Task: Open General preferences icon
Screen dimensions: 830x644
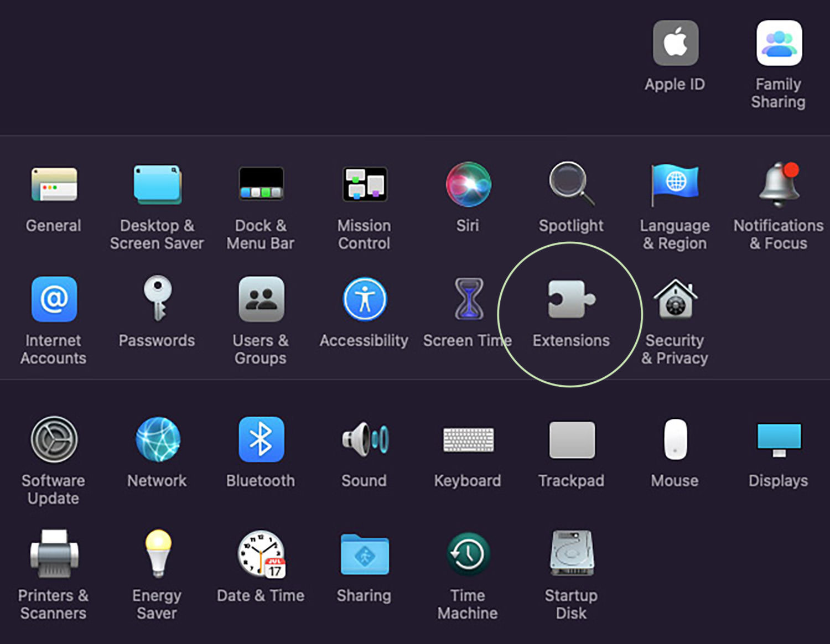Action: click(x=54, y=185)
